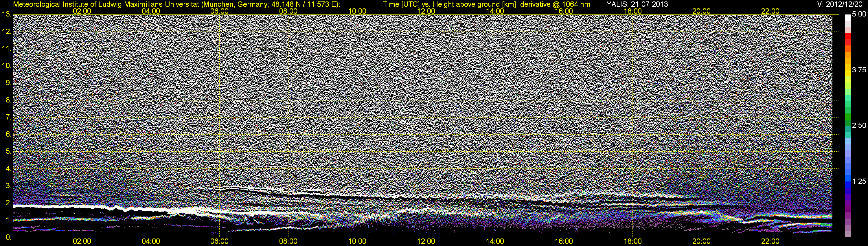Screen dimensions: 868x246
Task: Click the 2 km height axis label
Action: coord(8,203)
